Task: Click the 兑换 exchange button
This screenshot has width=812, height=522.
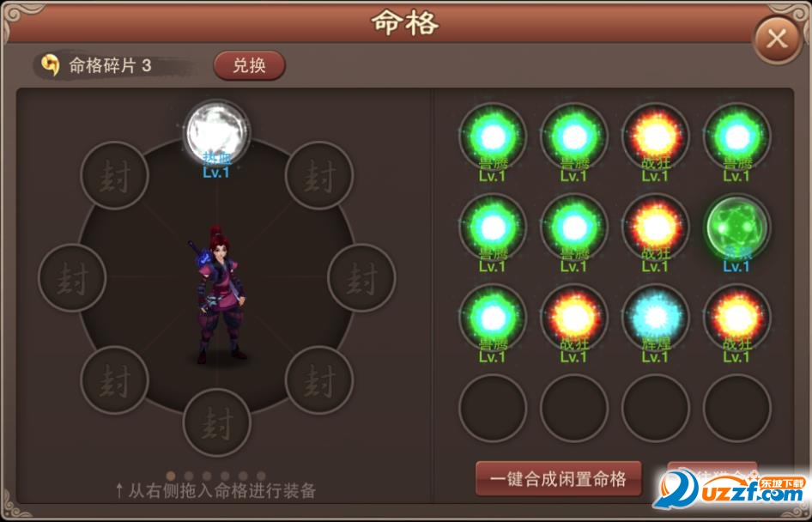Action: pyautogui.click(x=249, y=65)
